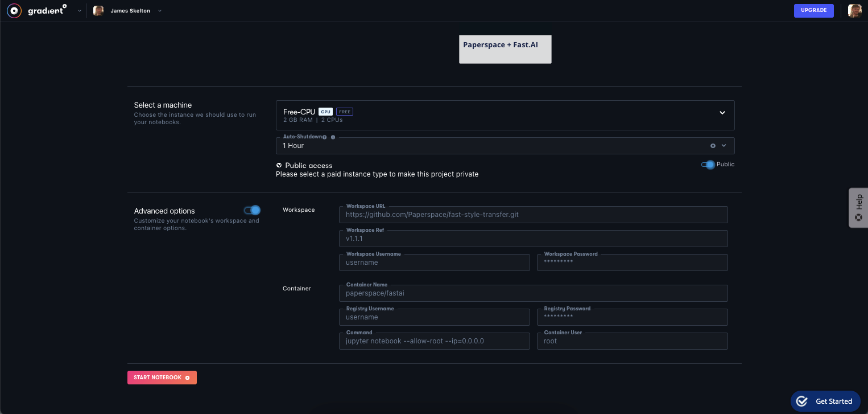The image size is (868, 414).
Task: Click the Auto-Shutdown info icon
Action: (x=333, y=137)
